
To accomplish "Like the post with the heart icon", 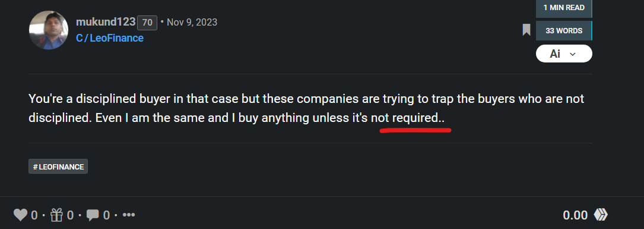I will [20, 215].
